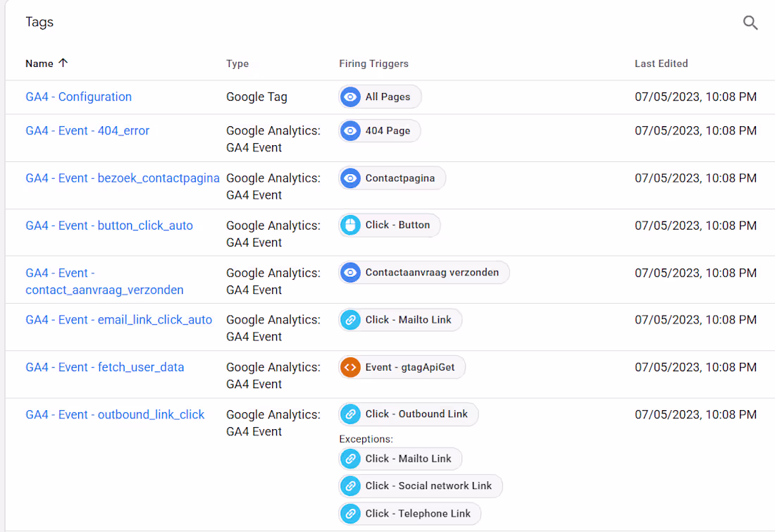
Task: Open search in the Tags panel
Action: coord(750,23)
